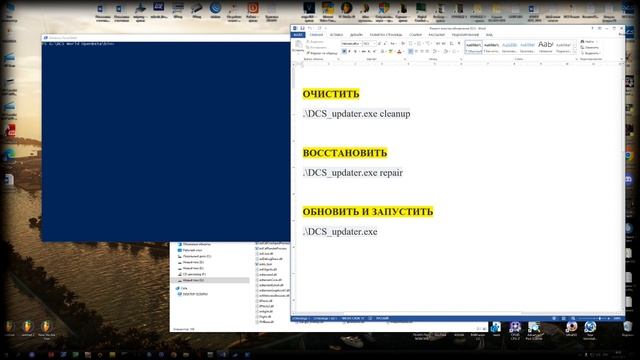The height and width of the screenshot is (360, 640).
Task: Justify paragraph text in Word
Action: click(427, 51)
